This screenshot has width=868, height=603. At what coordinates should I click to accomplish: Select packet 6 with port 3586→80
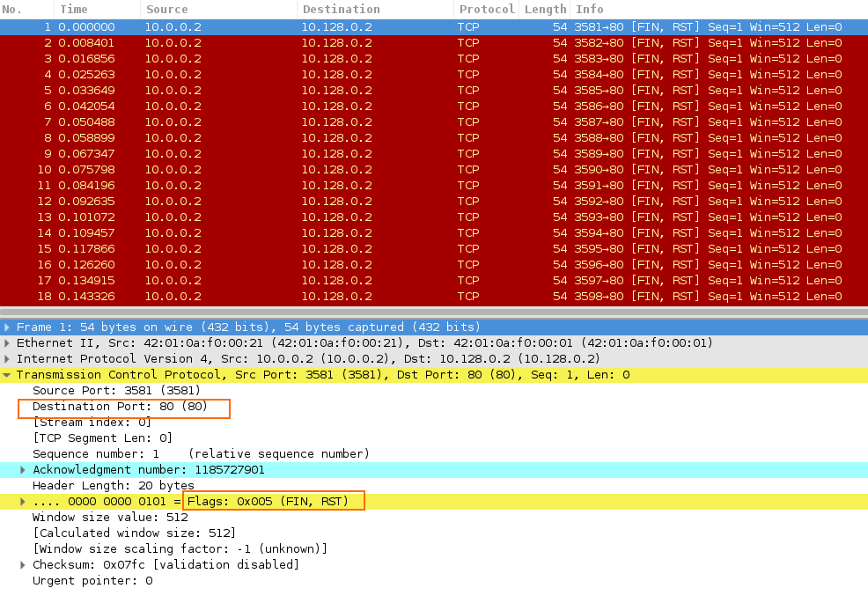tap(434, 107)
